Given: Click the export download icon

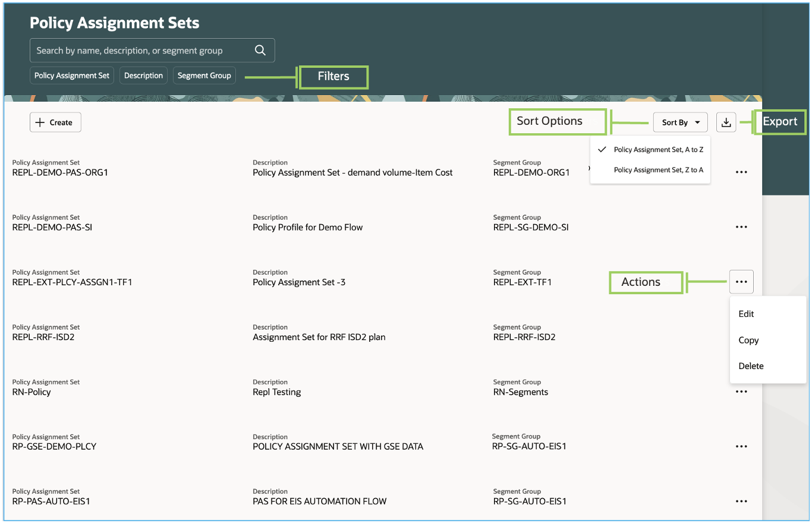Looking at the screenshot, I should [x=726, y=122].
